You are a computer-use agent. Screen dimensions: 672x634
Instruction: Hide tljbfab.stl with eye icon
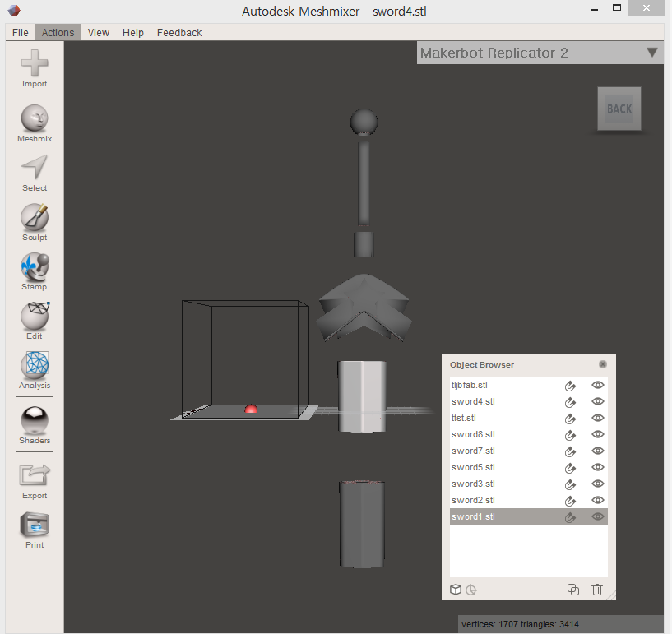tap(598, 385)
